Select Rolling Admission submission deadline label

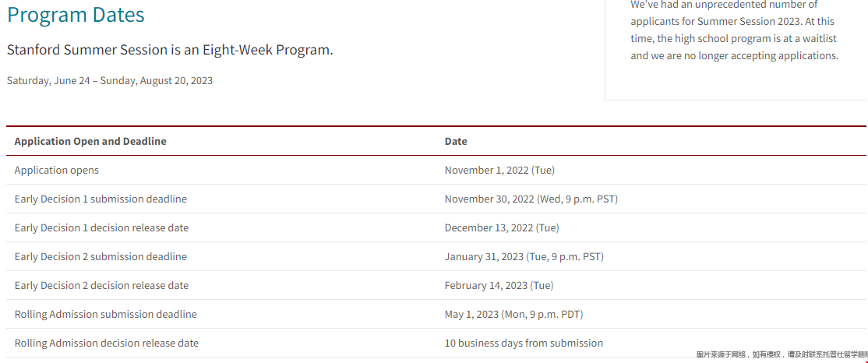[105, 314]
